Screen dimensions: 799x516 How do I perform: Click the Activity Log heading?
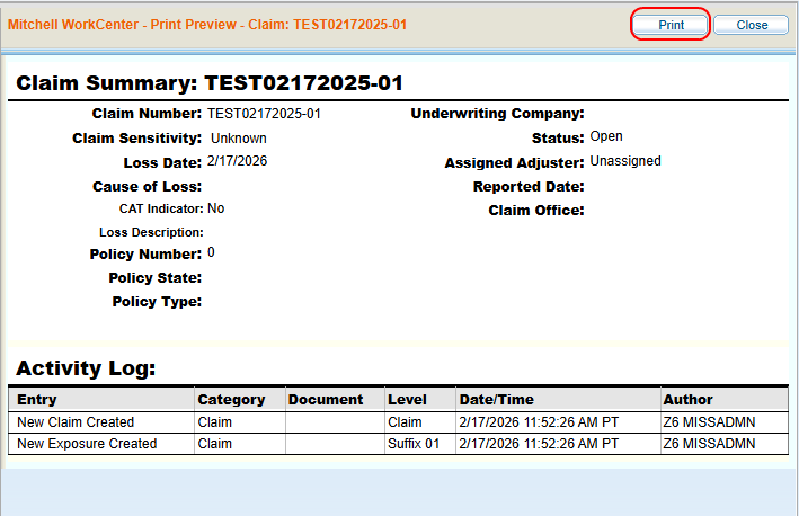86,368
